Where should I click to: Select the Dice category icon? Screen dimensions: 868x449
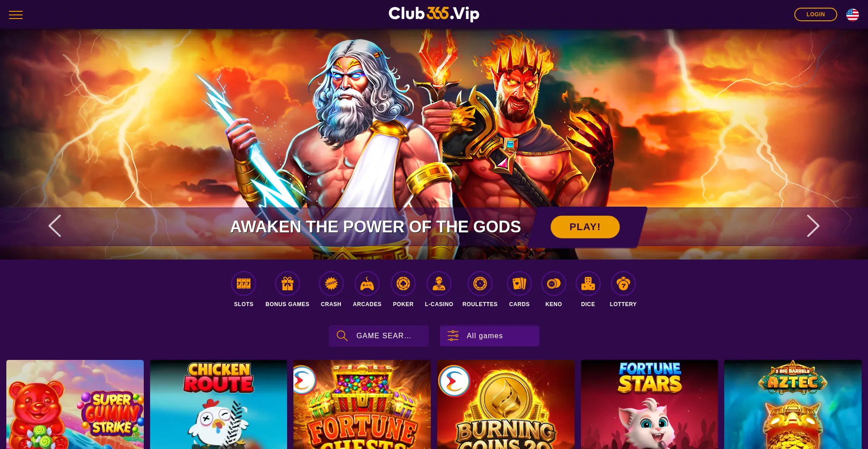coord(588,284)
